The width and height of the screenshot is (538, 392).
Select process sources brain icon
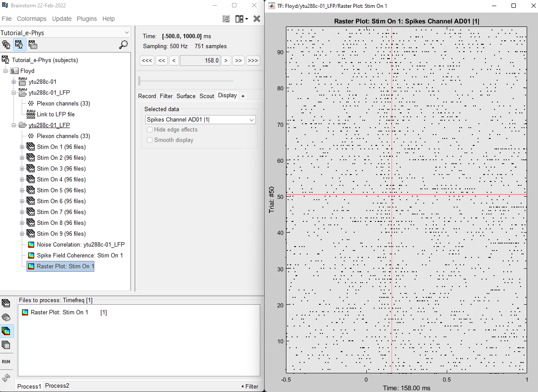click(6, 317)
